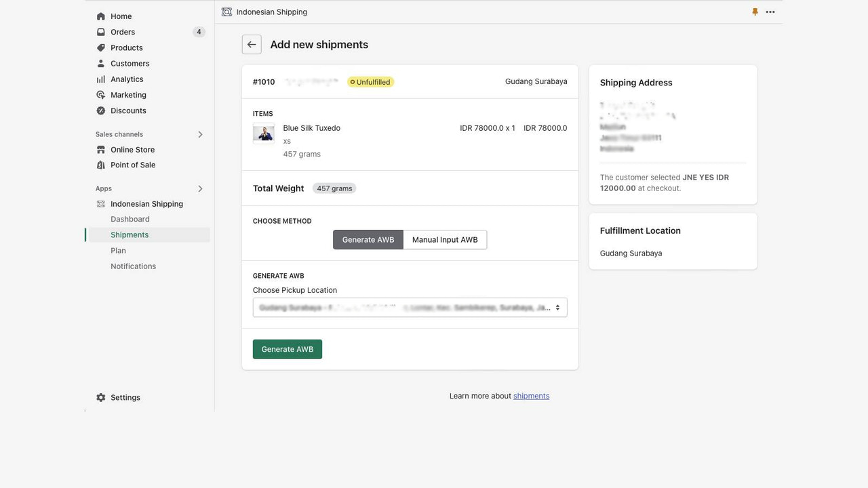Select the Point of Sale icon
This screenshot has height=488, width=868.
[x=102, y=165]
